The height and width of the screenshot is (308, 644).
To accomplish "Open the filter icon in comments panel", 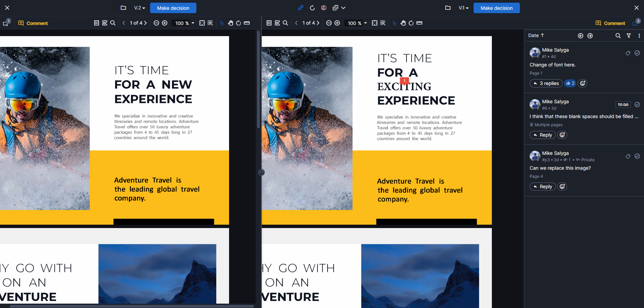I will click(629, 35).
